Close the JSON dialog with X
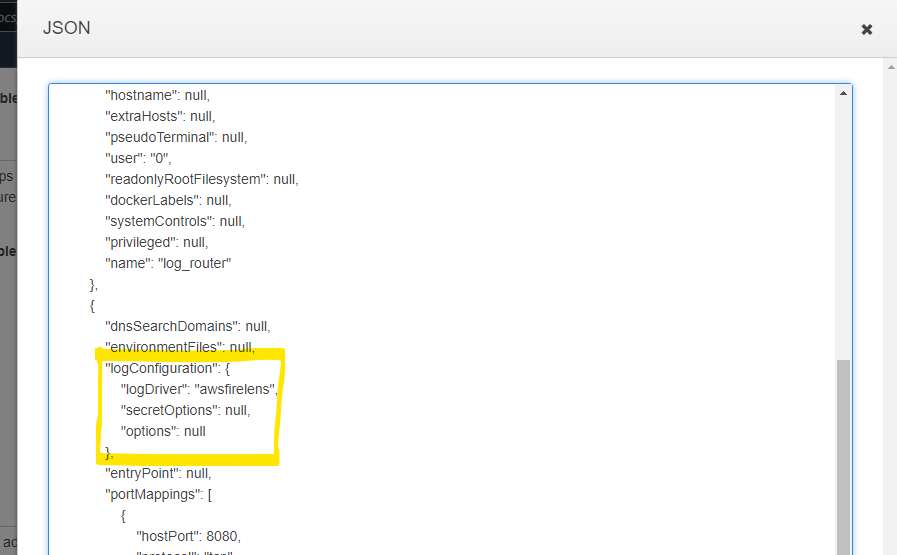Screen dimensions: 897x555 pos(867,29)
